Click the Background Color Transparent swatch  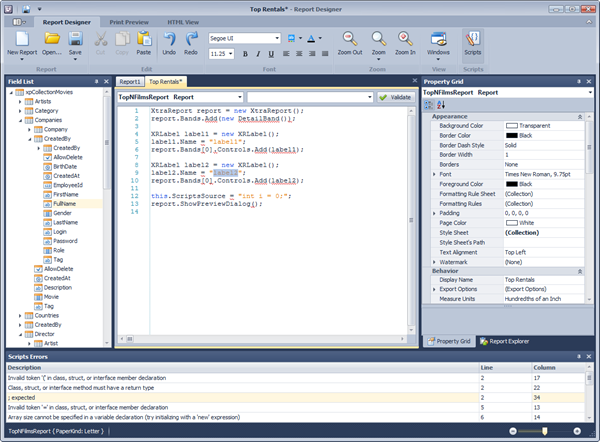point(512,126)
